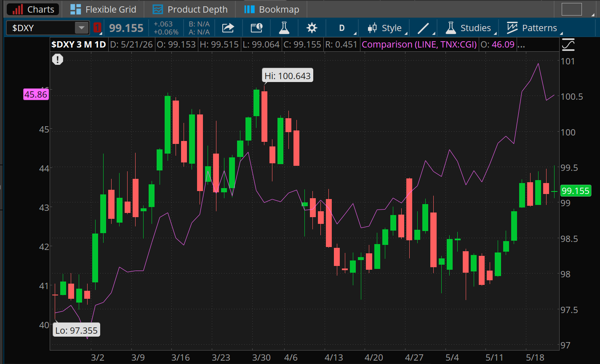
Task: Click the +0.06% change value
Action: point(166,32)
